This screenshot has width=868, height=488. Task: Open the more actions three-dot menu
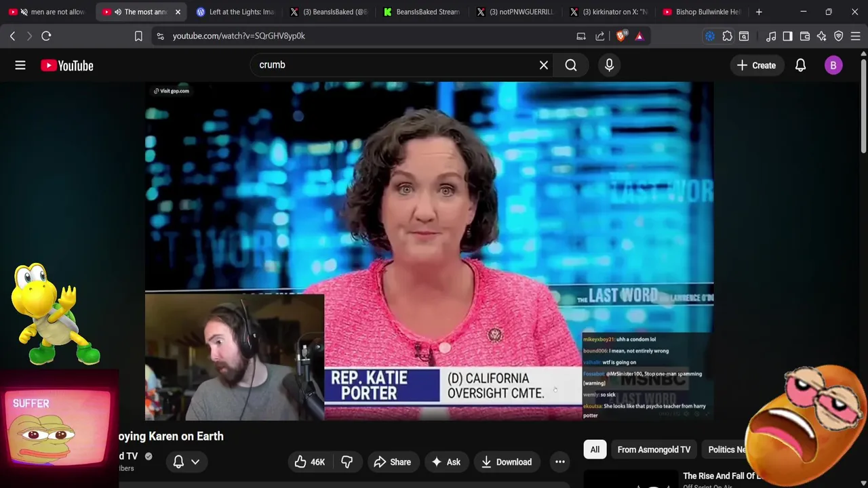coord(560,462)
